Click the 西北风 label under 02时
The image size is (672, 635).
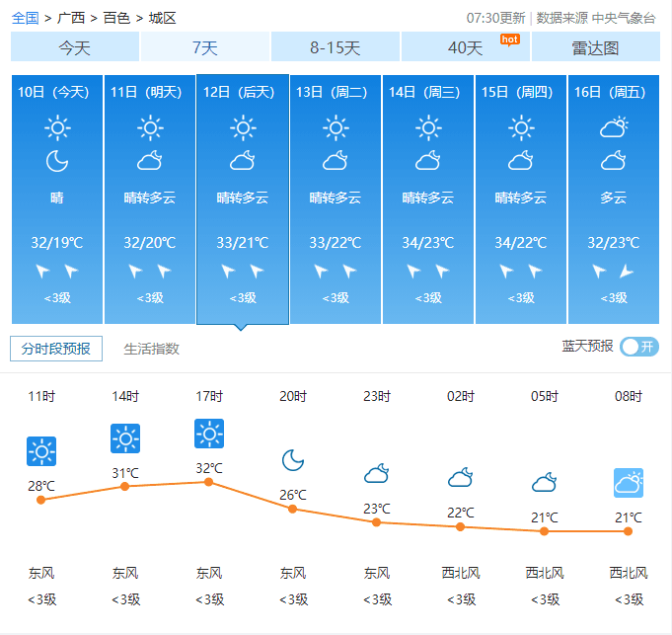click(x=461, y=573)
